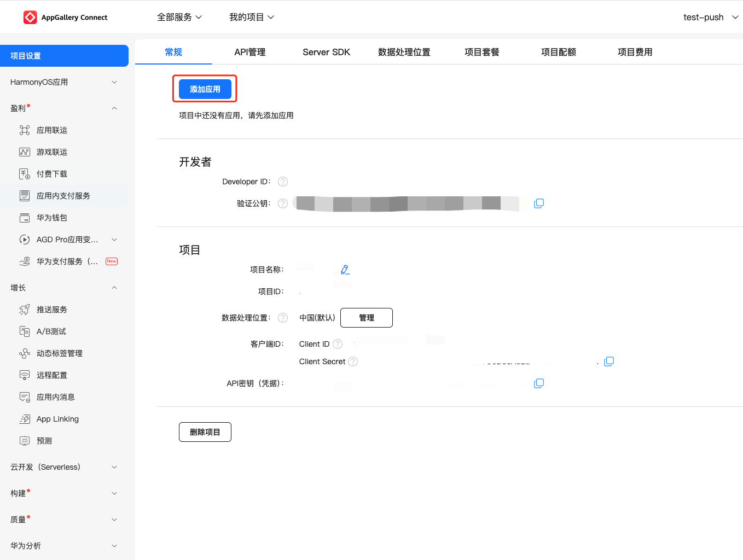Click the help icon for data processing location

pos(283,318)
